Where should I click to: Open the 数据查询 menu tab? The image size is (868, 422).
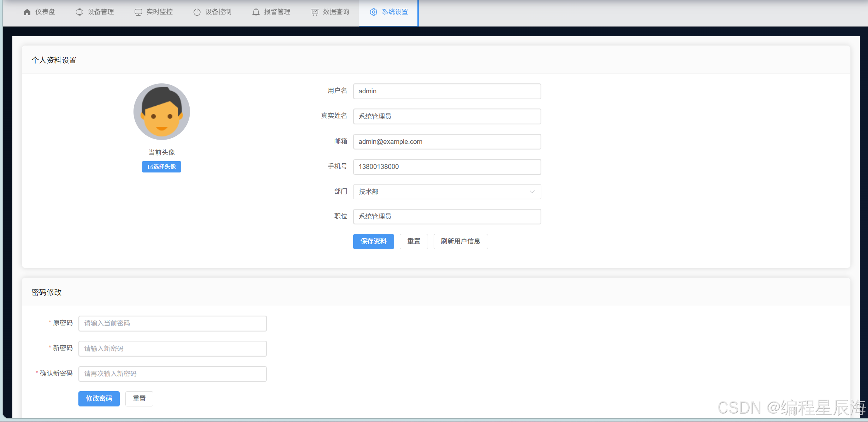pyautogui.click(x=330, y=12)
